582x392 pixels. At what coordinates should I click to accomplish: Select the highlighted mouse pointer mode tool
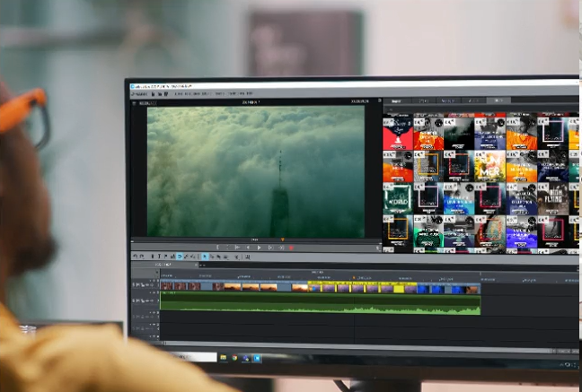coord(205,257)
